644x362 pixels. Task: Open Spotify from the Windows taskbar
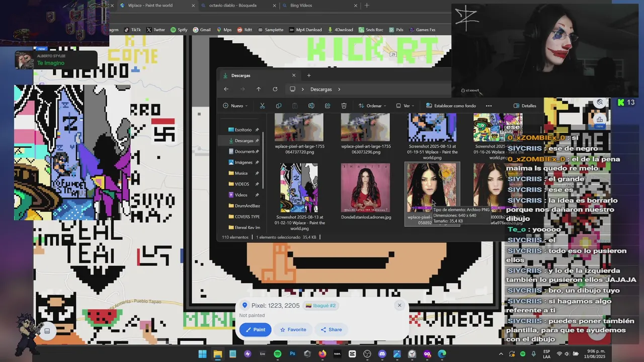point(277,354)
